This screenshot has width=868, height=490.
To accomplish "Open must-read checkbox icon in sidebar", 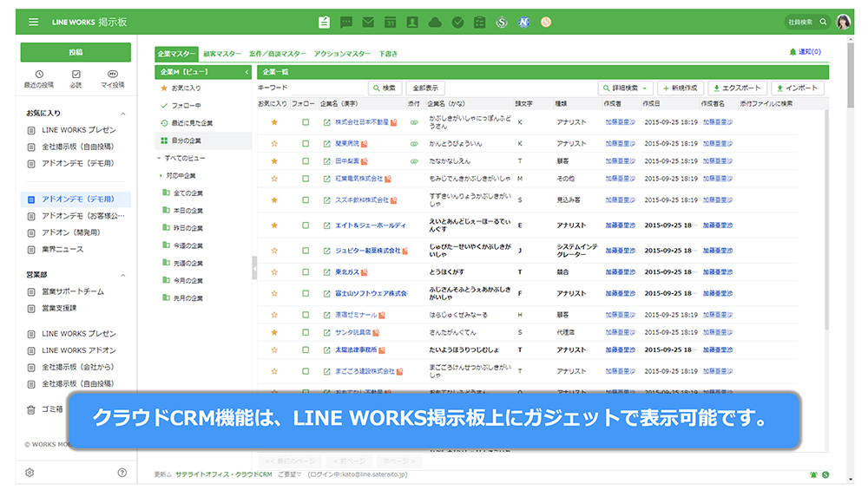I will tap(76, 74).
